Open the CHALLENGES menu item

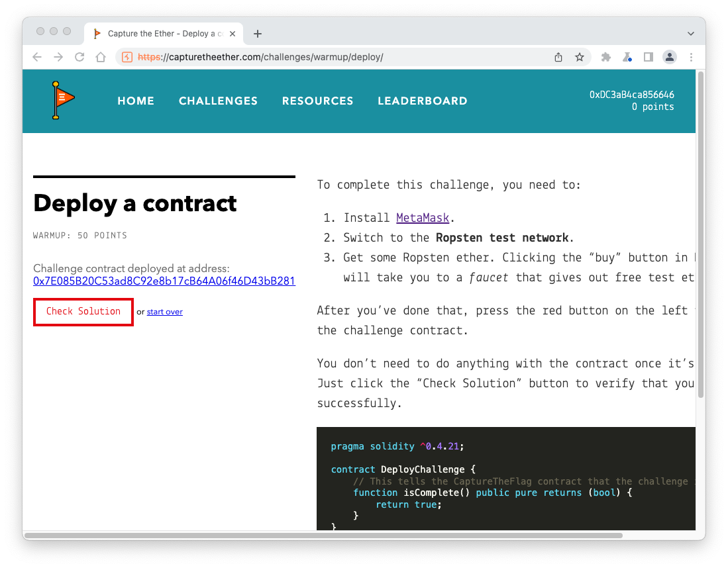tap(218, 101)
